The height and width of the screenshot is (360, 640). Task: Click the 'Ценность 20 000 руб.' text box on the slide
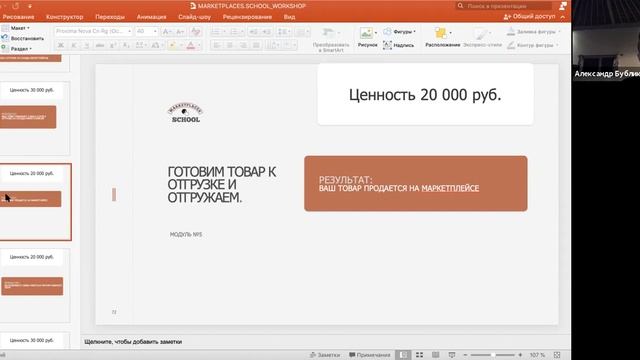[425, 95]
